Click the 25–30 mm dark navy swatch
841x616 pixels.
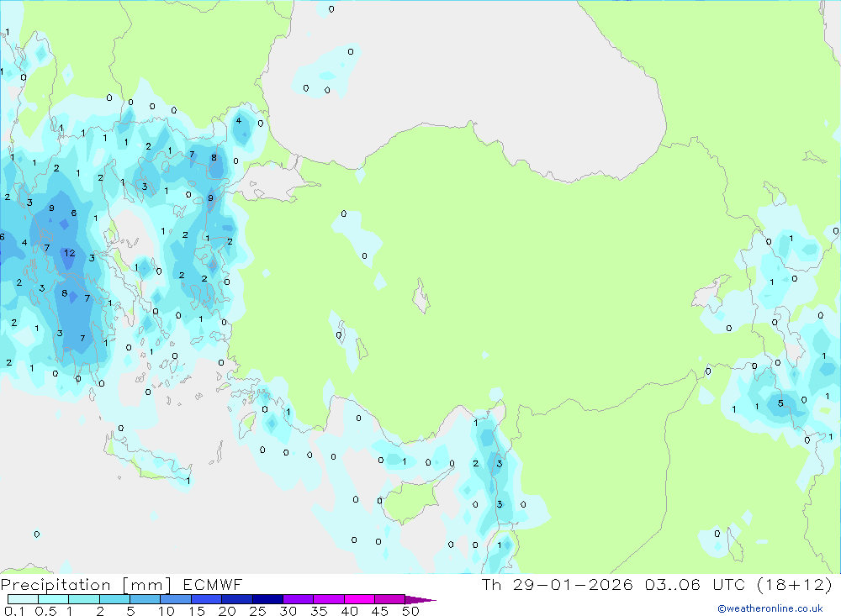pos(267,599)
